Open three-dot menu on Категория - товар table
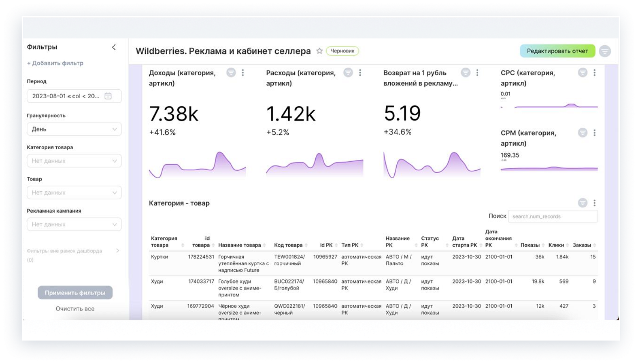The width and height of the screenshot is (638, 364). [x=594, y=203]
